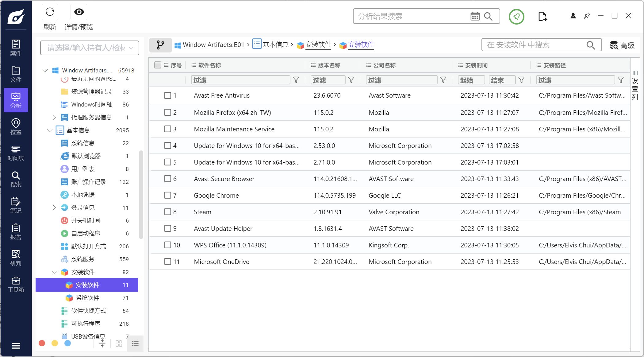Switch to list view icon

[135, 343]
